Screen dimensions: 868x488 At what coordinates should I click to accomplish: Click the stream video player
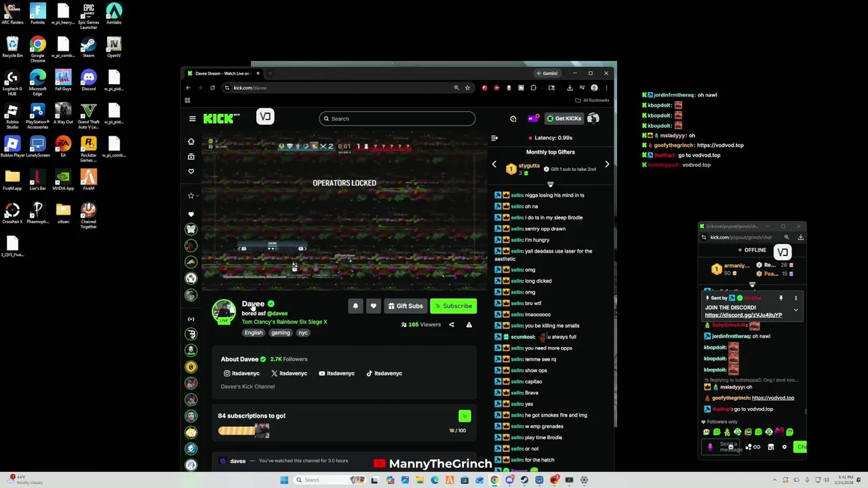[x=344, y=210]
